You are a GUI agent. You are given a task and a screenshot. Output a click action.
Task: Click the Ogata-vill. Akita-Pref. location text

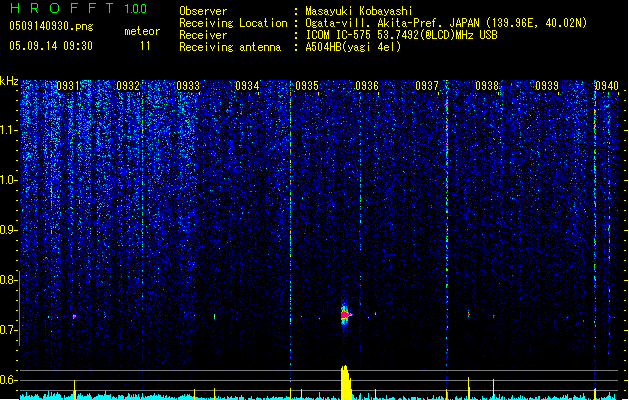click(446, 23)
